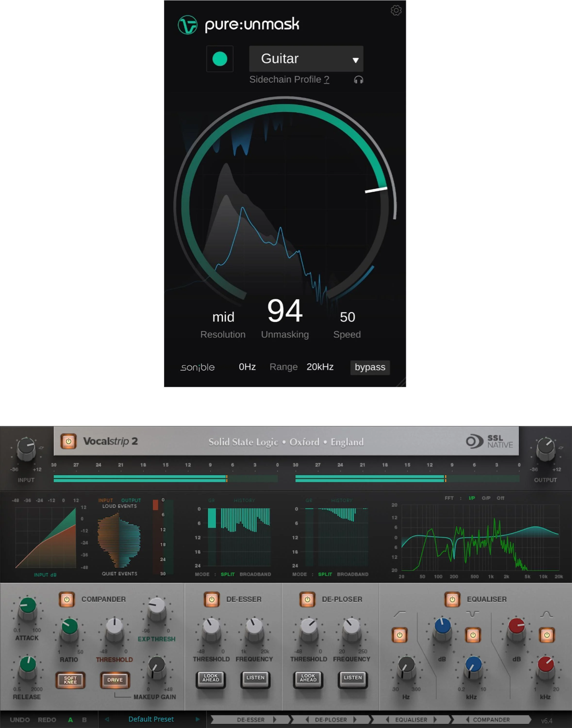Toggle the EQUALISER power button
This screenshot has width=572, height=728.
click(x=452, y=599)
